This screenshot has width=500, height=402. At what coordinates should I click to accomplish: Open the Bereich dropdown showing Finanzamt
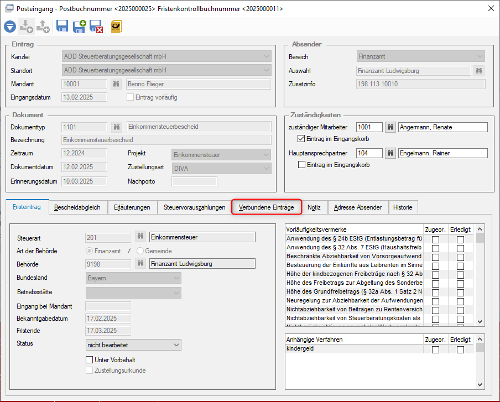tap(421, 56)
